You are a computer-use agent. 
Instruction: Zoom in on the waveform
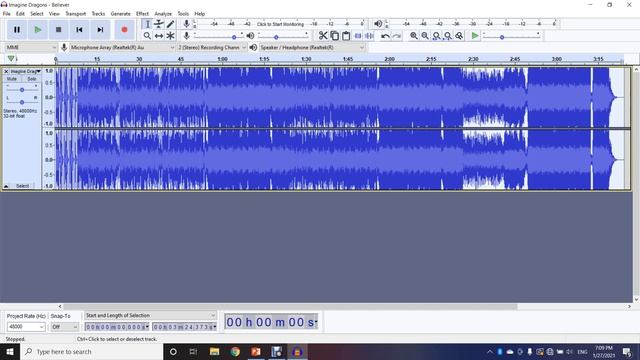[x=413, y=36]
